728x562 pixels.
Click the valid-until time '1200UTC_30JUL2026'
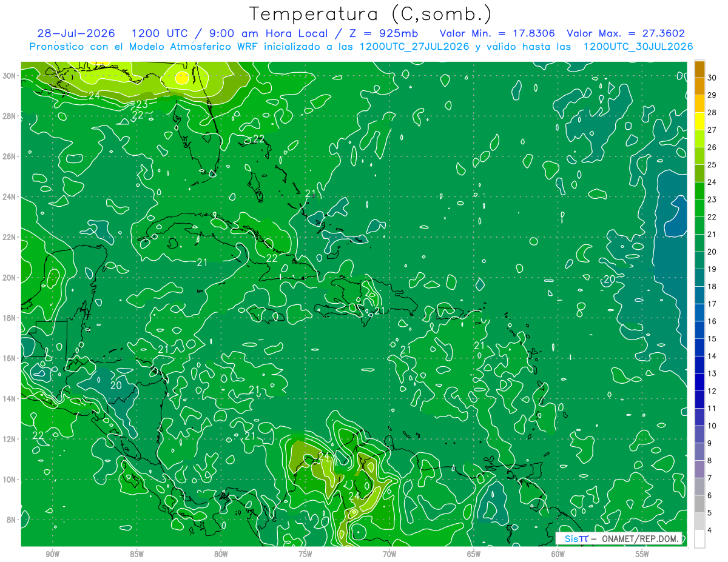638,46
